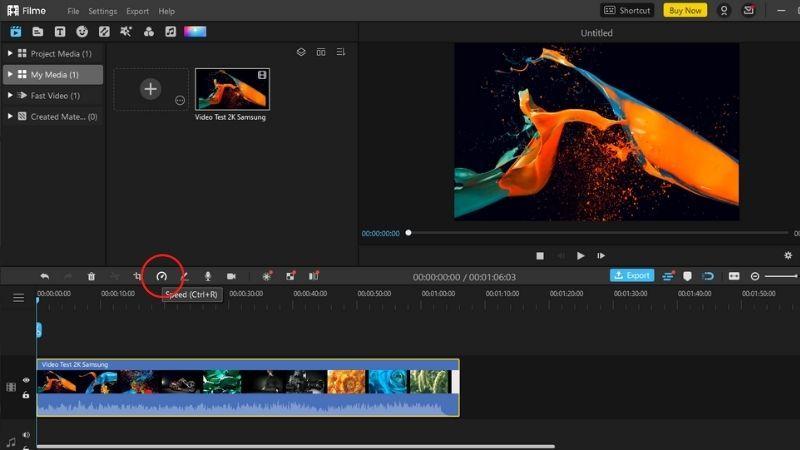Screen dimensions: 800x450
Task: Click the camera record icon
Action: pyautogui.click(x=231, y=276)
